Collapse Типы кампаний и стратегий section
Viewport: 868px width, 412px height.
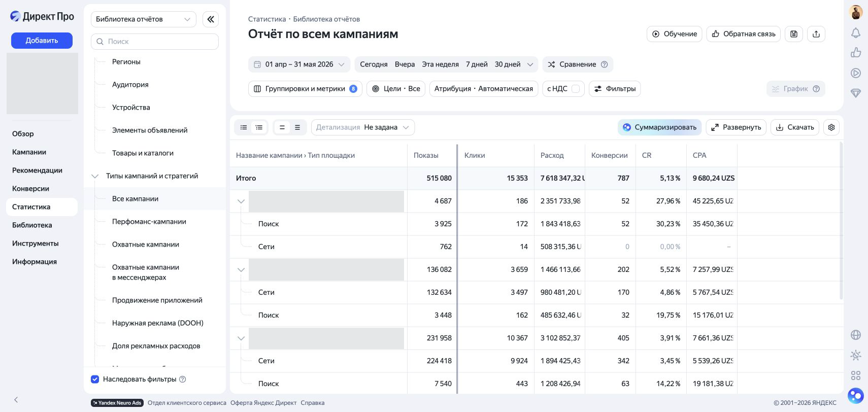click(x=95, y=176)
